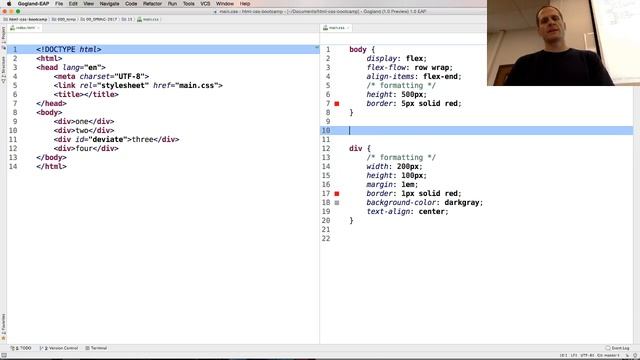The height and width of the screenshot is (360, 640).
Task: Click 00_SPRING-2017 breadcrumb in navigation bar
Action: [98, 19]
